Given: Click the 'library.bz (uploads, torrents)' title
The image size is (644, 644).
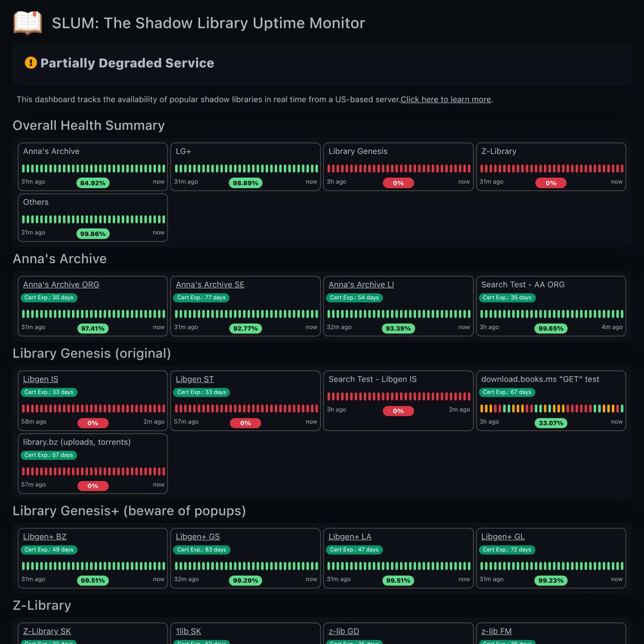Looking at the screenshot, I should [77, 442].
